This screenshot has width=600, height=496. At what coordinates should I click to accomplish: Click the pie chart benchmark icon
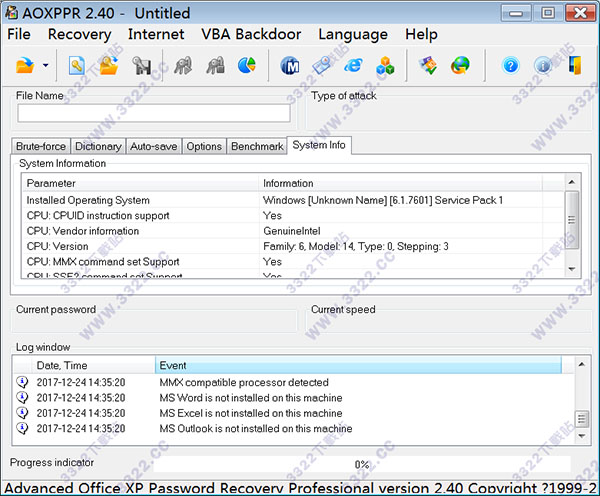coord(246,66)
